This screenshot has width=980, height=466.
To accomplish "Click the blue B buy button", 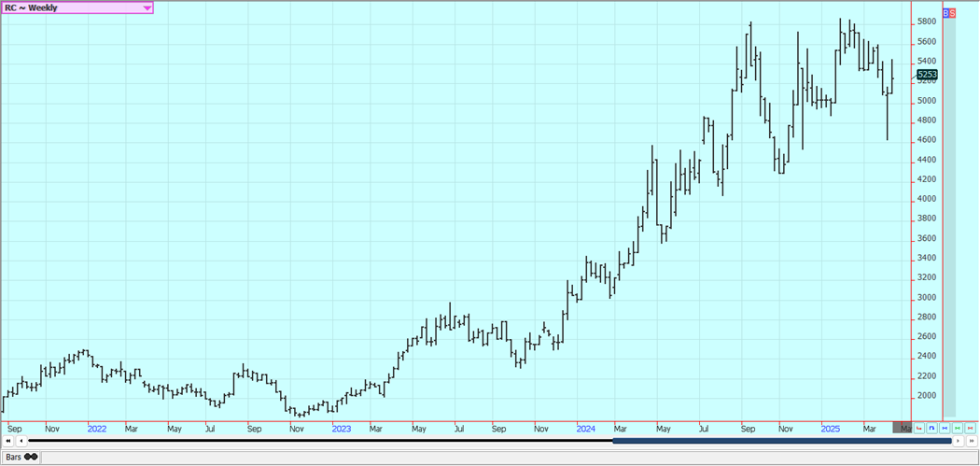I will pyautogui.click(x=945, y=13).
